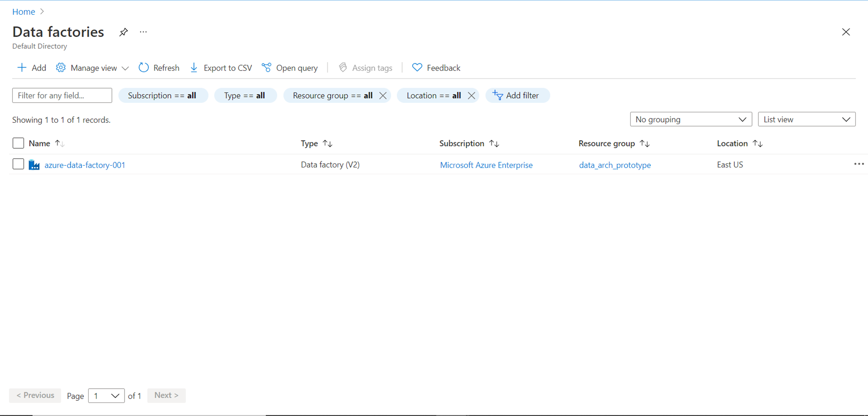Click the Add plus icon
The height and width of the screenshot is (416, 868).
[x=22, y=68]
